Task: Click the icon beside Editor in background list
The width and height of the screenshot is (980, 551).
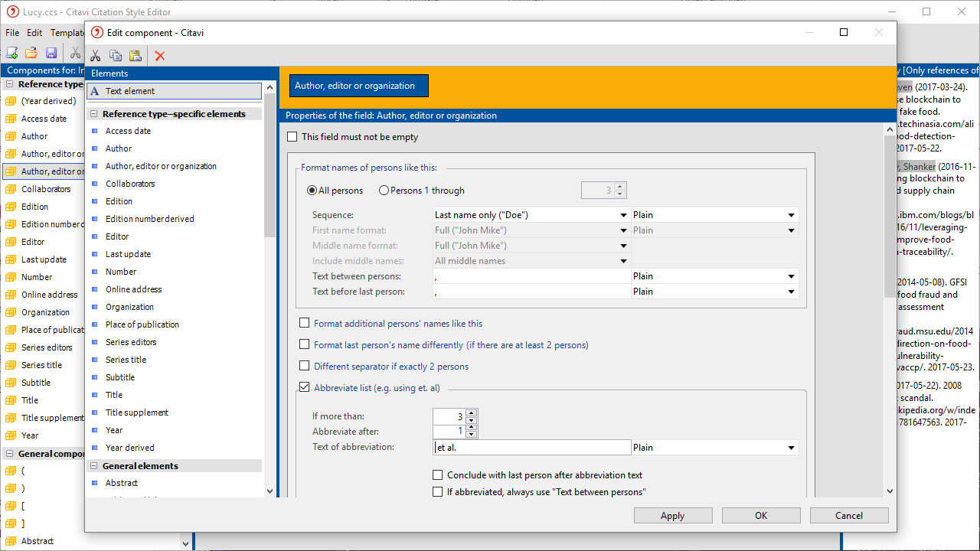Action: coord(11,242)
